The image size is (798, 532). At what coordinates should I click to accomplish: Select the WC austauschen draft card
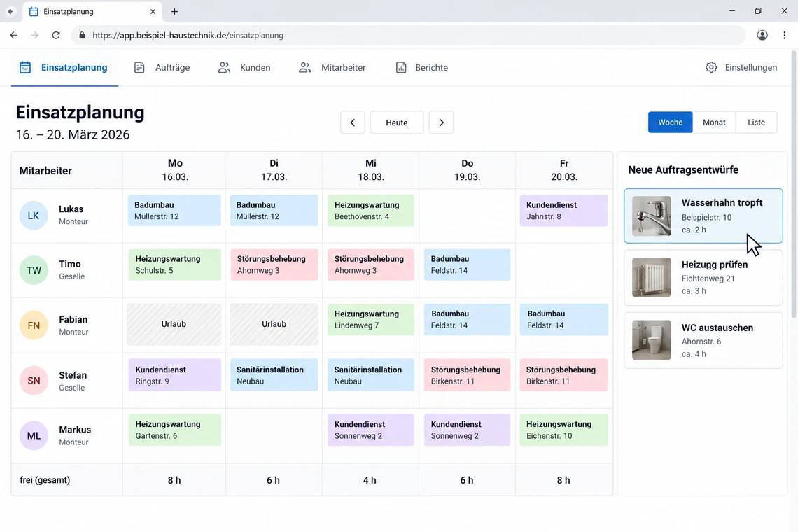pyautogui.click(x=703, y=341)
